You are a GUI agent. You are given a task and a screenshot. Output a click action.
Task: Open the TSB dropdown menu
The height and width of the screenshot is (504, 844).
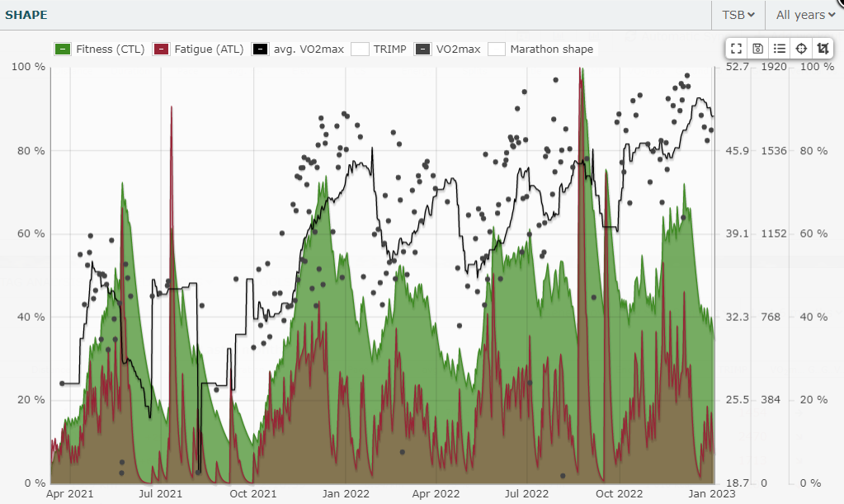click(x=738, y=15)
